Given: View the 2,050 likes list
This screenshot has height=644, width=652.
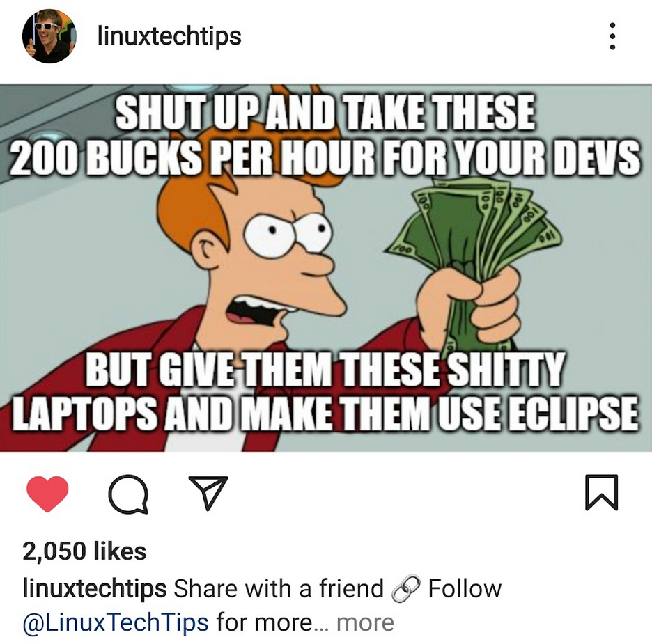Looking at the screenshot, I should coord(84,551).
